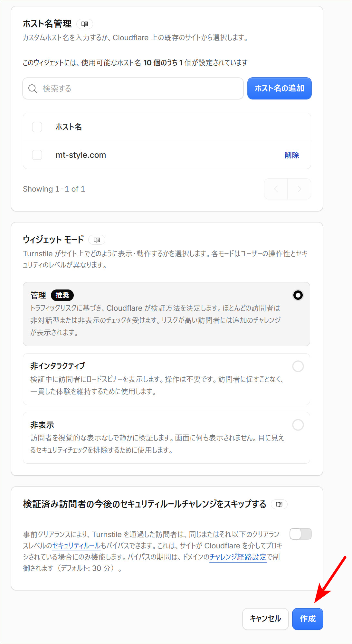Image resolution: width=352 pixels, height=644 pixels.
Task: Toggle the pre-clearance skip switch
Action: 300,534
